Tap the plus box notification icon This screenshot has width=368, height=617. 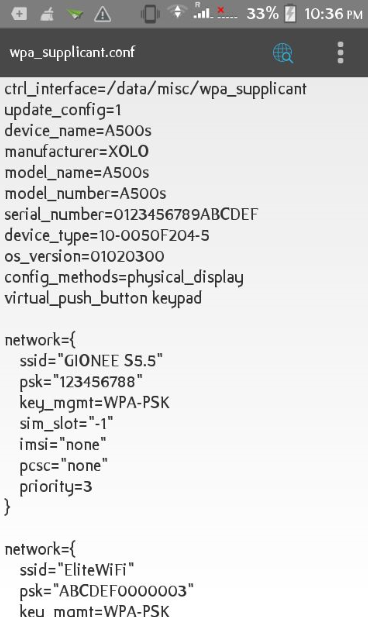point(19,14)
